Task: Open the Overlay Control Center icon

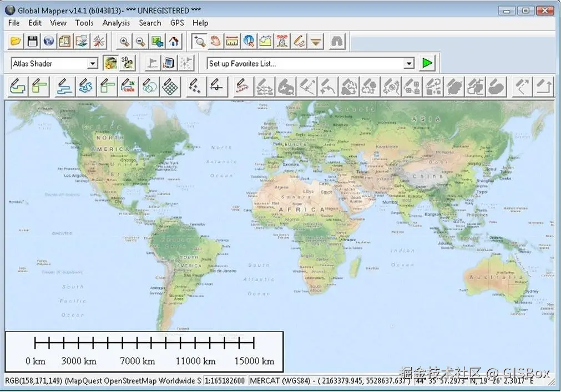Action: (65, 42)
